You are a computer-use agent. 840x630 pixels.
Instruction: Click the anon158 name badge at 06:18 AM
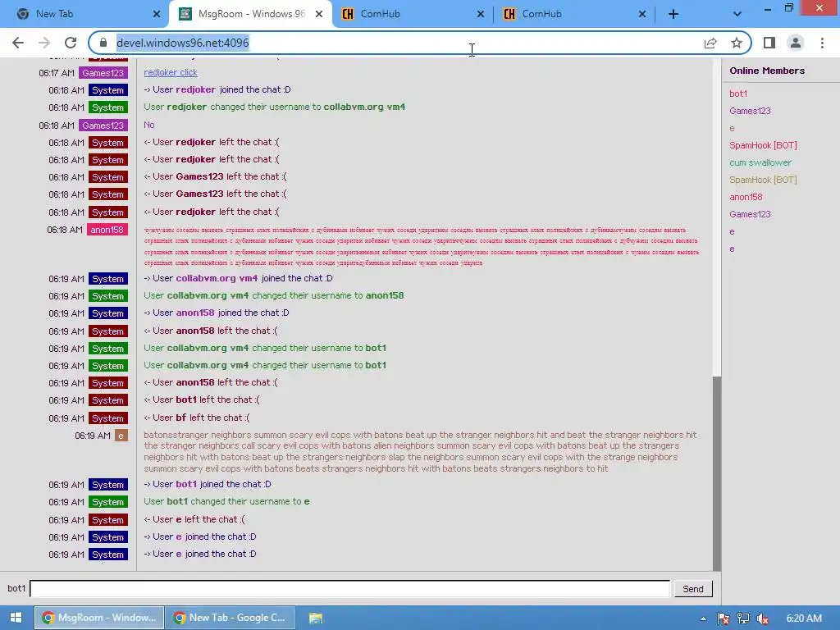point(107,230)
